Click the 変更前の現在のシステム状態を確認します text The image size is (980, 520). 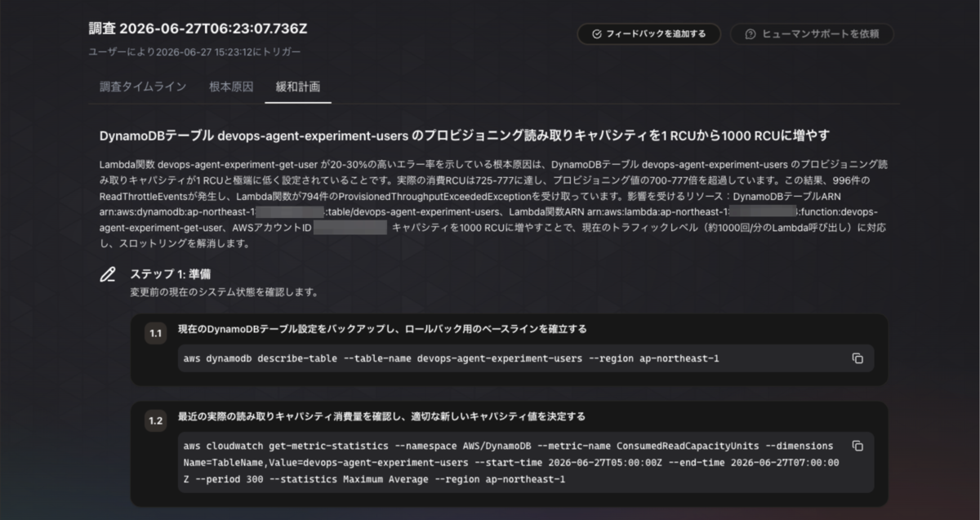coord(224,291)
